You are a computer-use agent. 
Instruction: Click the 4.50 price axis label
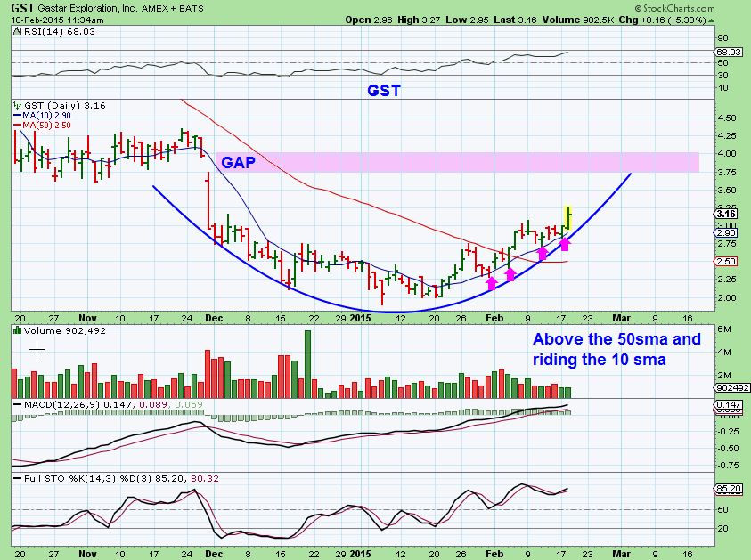pyautogui.click(x=728, y=118)
